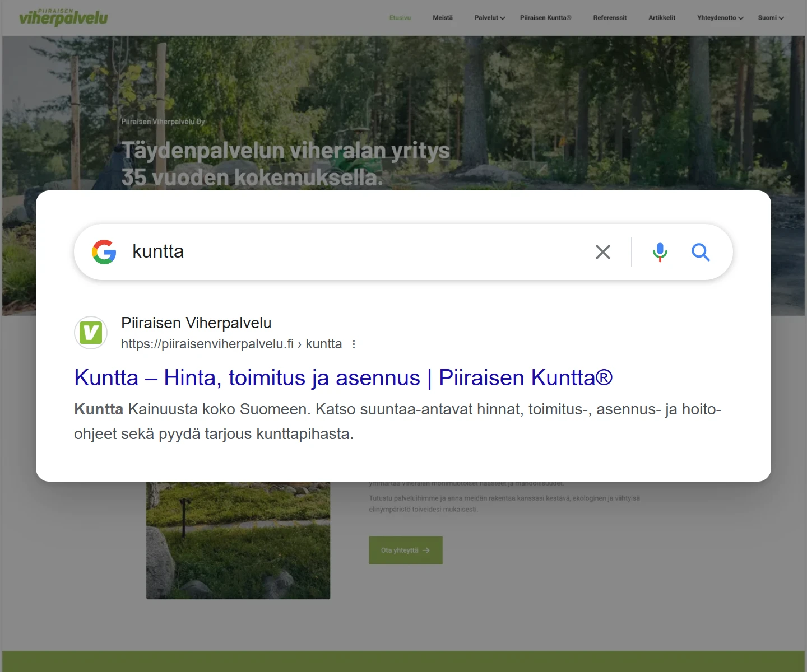Open the Meistä menu item
This screenshot has width=807, height=672.
443,18
